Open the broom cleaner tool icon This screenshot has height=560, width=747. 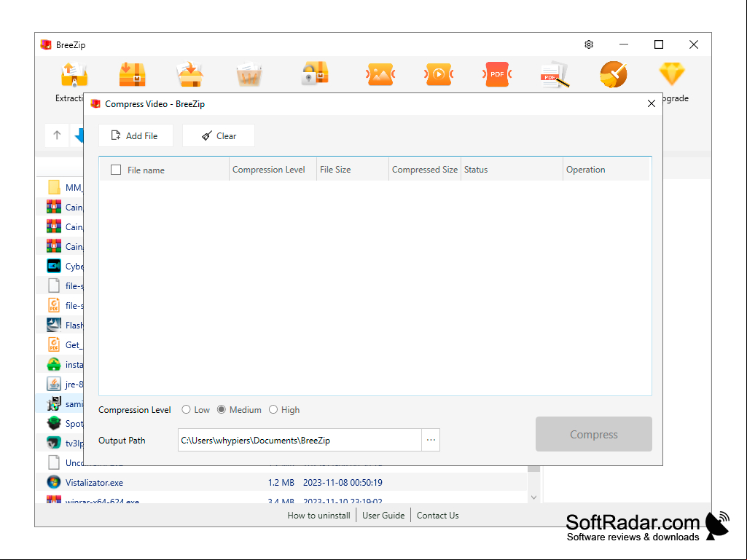click(x=614, y=74)
